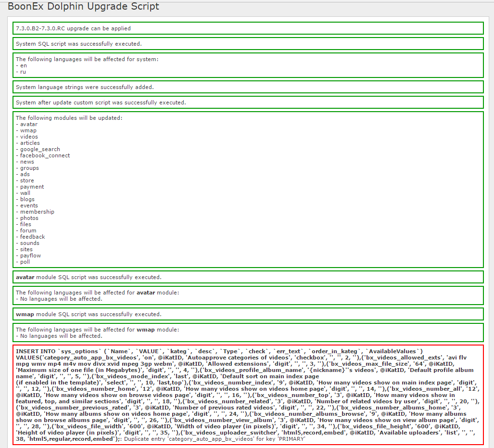
Task: Select the '- videos' module entry
Action: point(27,137)
